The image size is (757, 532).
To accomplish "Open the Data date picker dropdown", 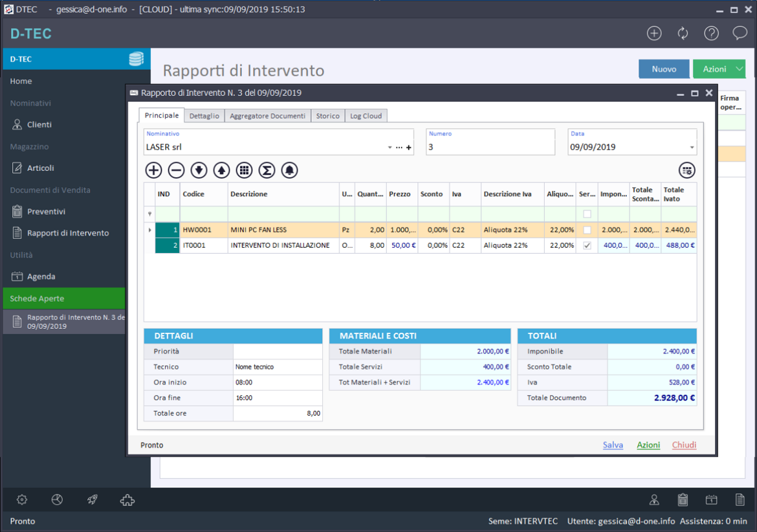I will pos(692,148).
